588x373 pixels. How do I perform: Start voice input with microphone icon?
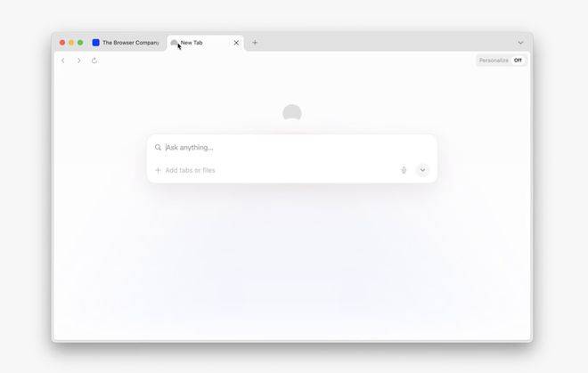click(404, 170)
